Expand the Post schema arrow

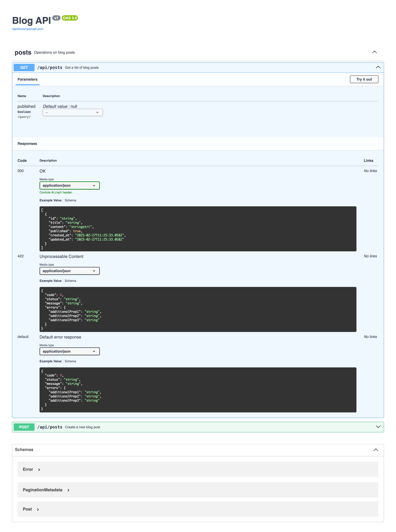(x=38, y=509)
